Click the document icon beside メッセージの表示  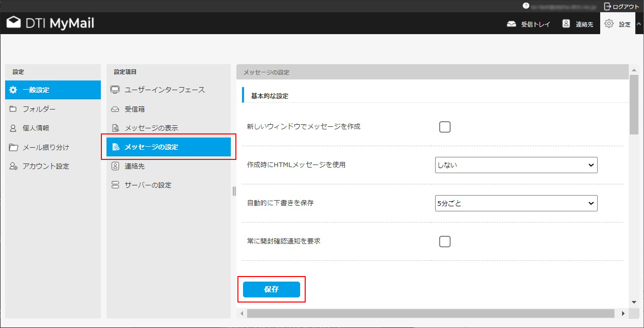[115, 128]
